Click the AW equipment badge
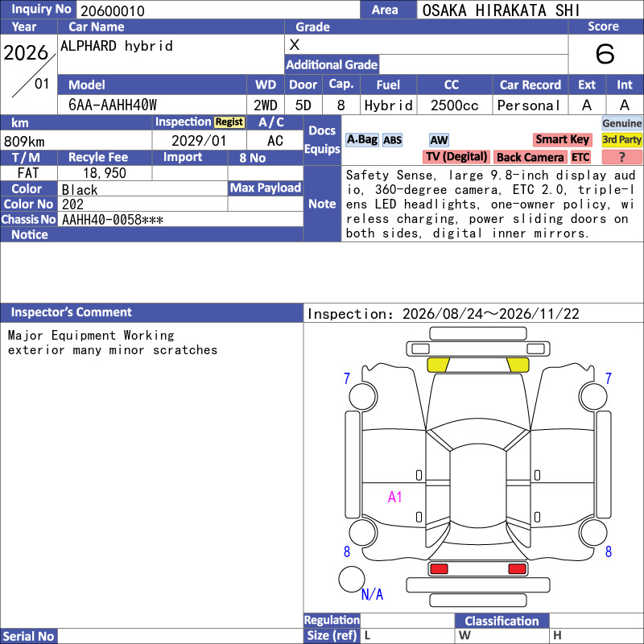Viewport: 644px width, 644px height. 439,140
